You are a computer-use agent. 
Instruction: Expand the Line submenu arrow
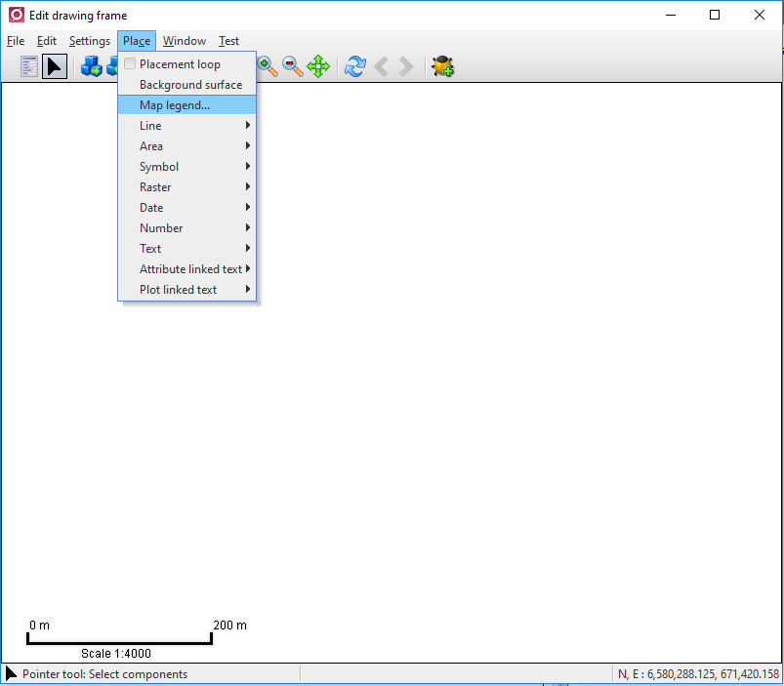pos(247,126)
